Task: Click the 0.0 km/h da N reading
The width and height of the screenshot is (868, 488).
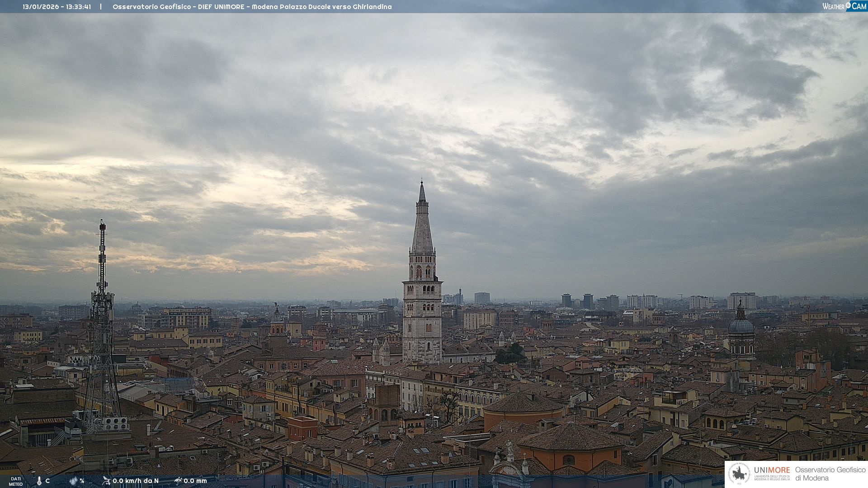Action: (x=136, y=481)
